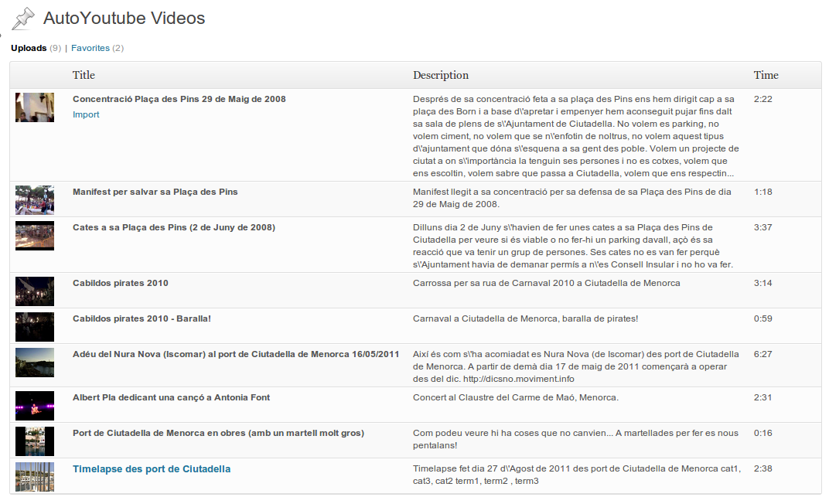Viewport: 829px width, 504px height.
Task: Select Port de Ciutadella de Menorca en obres title
Action: 218,433
